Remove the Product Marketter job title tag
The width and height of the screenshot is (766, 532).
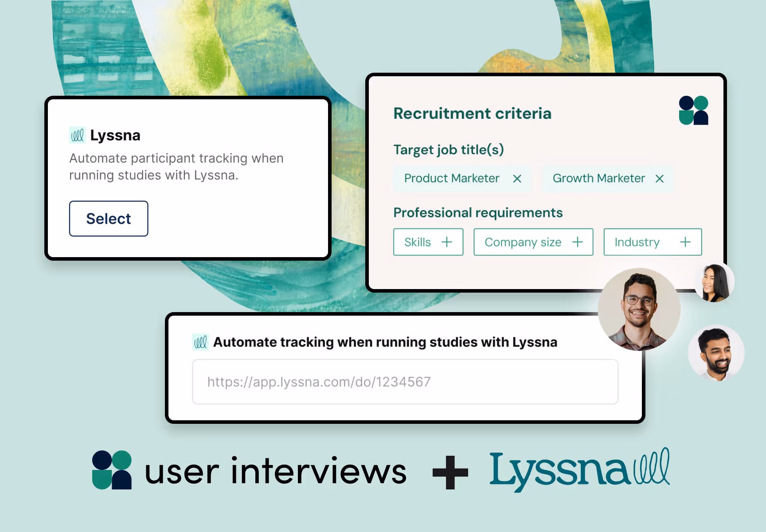[x=517, y=179]
